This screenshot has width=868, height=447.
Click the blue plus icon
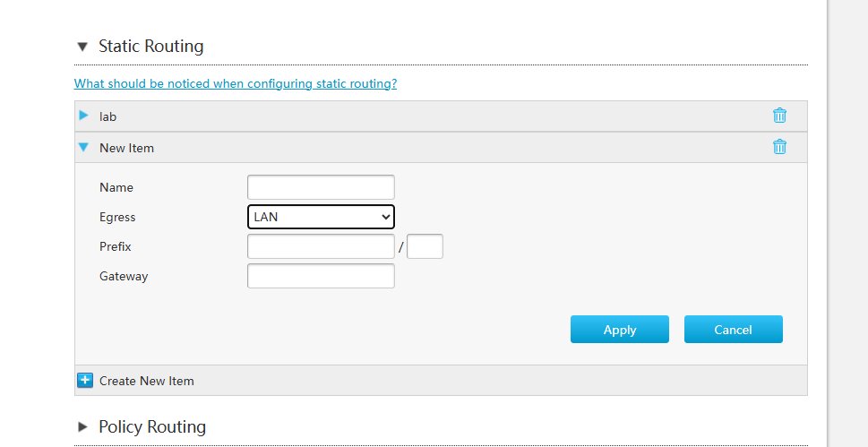click(85, 381)
